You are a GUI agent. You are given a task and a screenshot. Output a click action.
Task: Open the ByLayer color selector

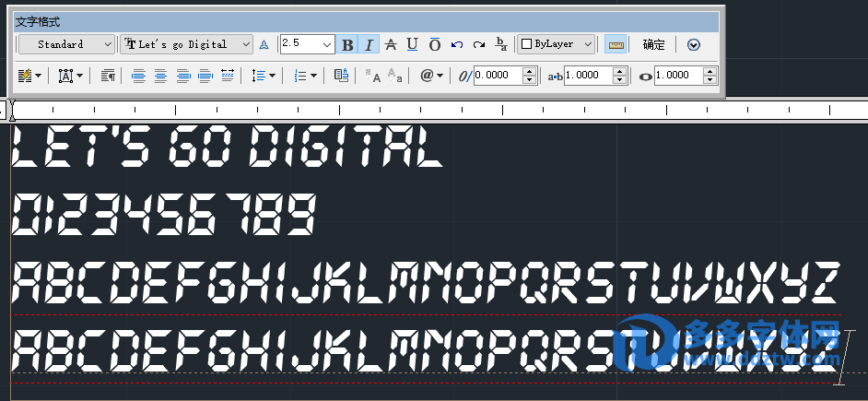(556, 44)
